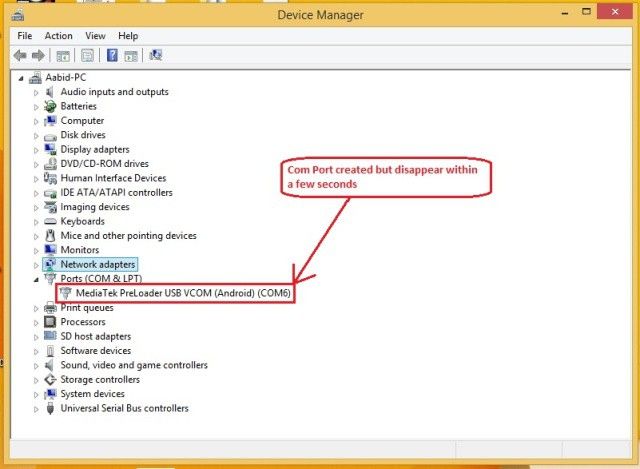
Task: Open the View menu
Action: [95, 36]
